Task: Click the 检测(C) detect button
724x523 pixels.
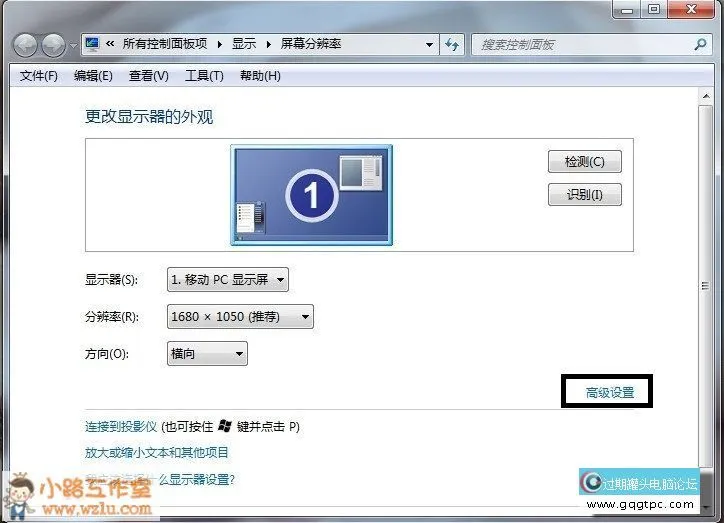Action: (x=585, y=162)
